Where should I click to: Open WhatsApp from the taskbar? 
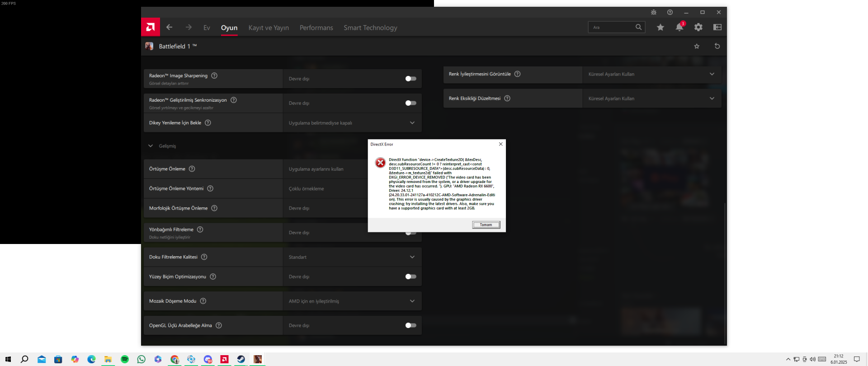coord(142,359)
